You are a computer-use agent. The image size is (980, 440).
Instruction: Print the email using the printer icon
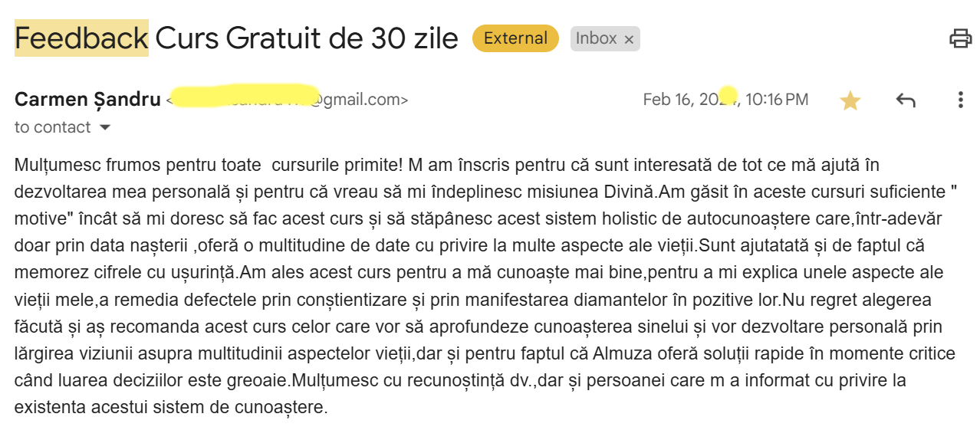[960, 38]
